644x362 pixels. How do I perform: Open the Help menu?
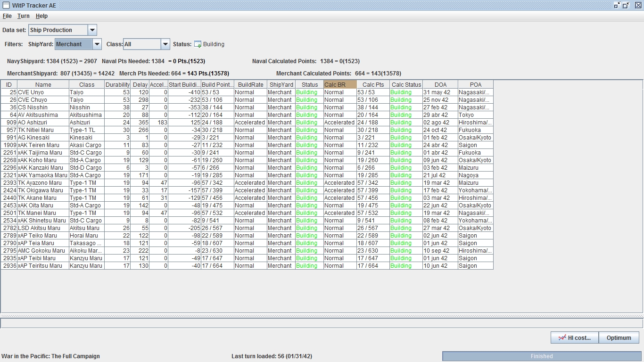(x=41, y=16)
